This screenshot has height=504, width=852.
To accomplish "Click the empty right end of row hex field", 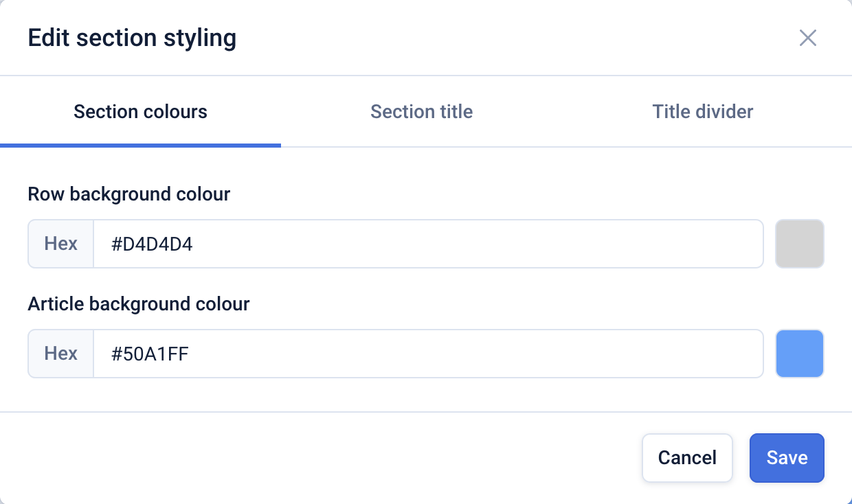I will [721, 244].
